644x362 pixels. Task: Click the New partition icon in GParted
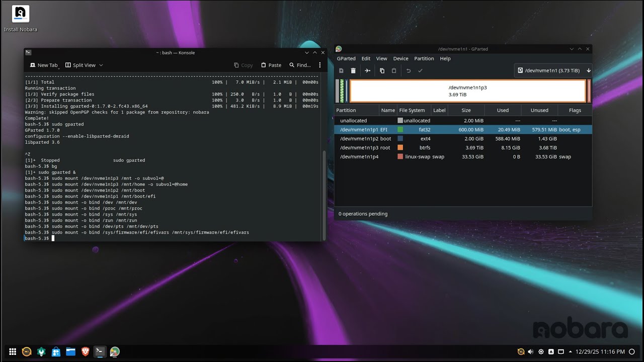[x=341, y=71]
